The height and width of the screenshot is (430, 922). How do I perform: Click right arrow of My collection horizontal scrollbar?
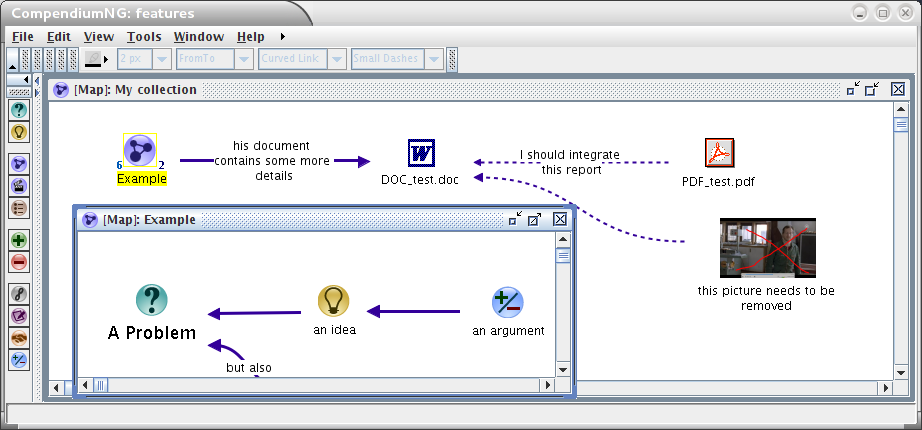[886, 388]
